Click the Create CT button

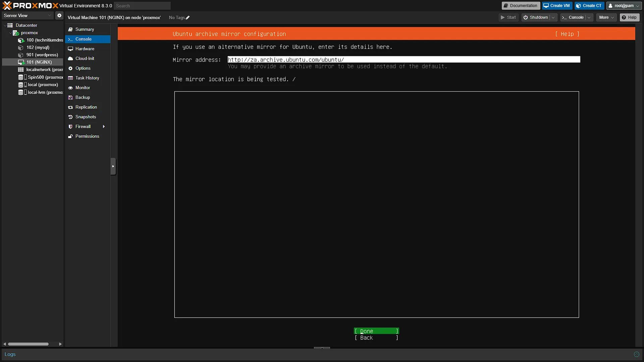(x=589, y=6)
